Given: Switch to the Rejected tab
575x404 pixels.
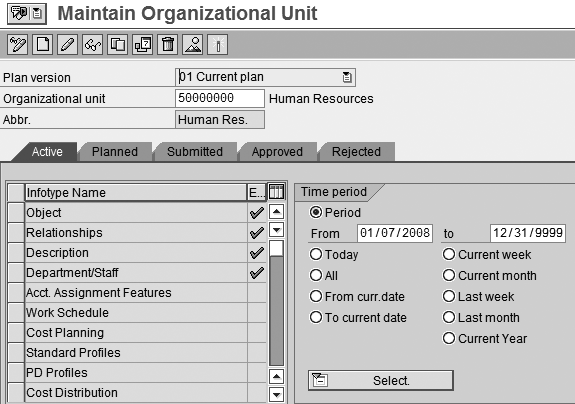Looking at the screenshot, I should pos(356,152).
